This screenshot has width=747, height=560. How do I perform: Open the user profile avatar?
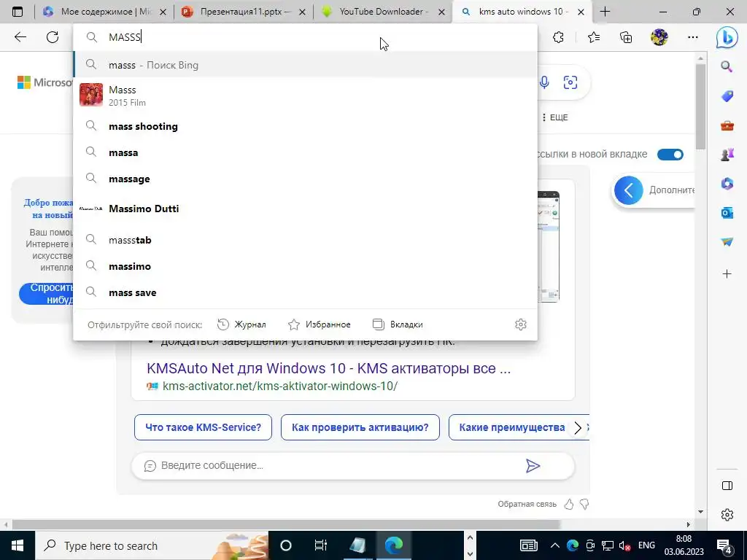click(659, 37)
